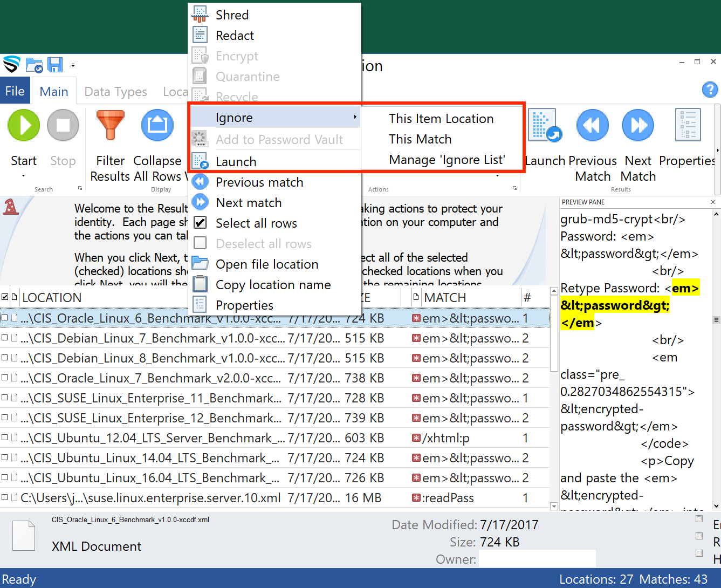Switch to the Main ribbon tab

pyautogui.click(x=54, y=92)
